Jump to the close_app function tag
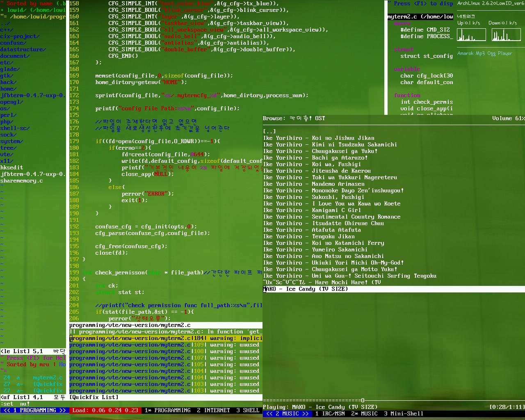Image resolution: width=525 pixels, height=420 pixels. click(x=427, y=108)
